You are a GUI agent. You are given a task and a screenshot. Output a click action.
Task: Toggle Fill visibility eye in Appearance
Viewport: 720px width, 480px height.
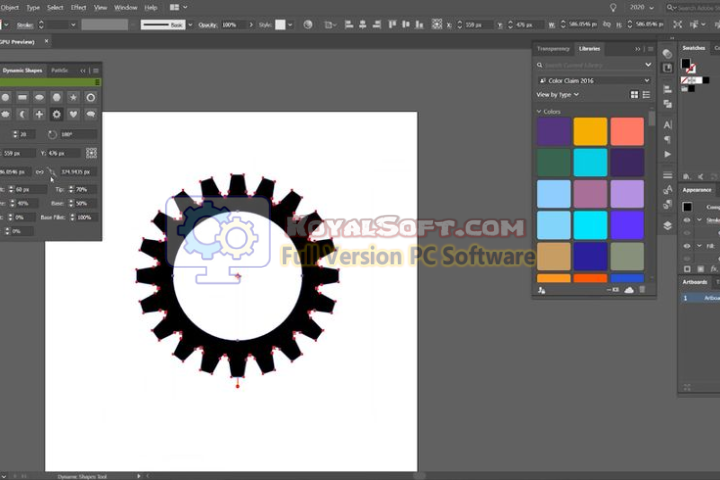tap(687, 246)
